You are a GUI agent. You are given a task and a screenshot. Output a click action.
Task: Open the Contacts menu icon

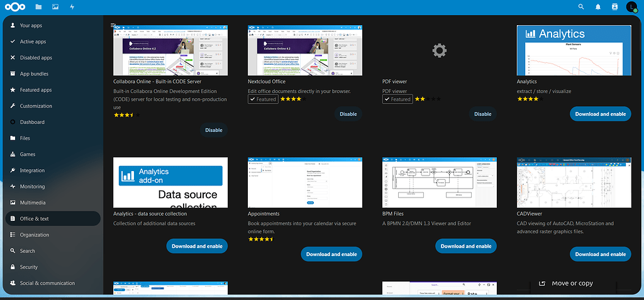pos(614,6)
